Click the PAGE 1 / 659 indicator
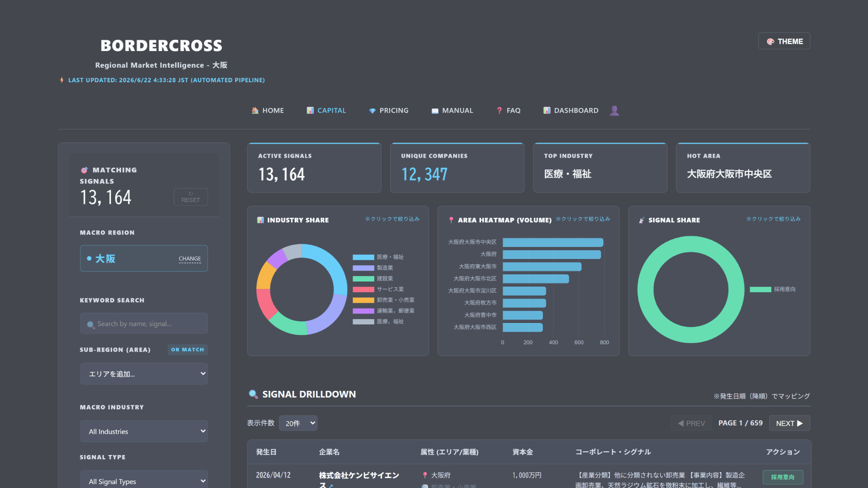This screenshot has width=868, height=488. [741, 423]
